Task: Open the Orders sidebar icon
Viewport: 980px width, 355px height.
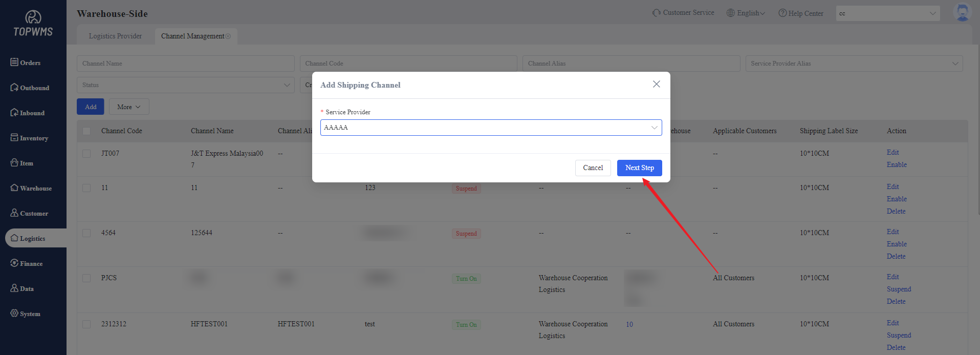Action: click(14, 62)
